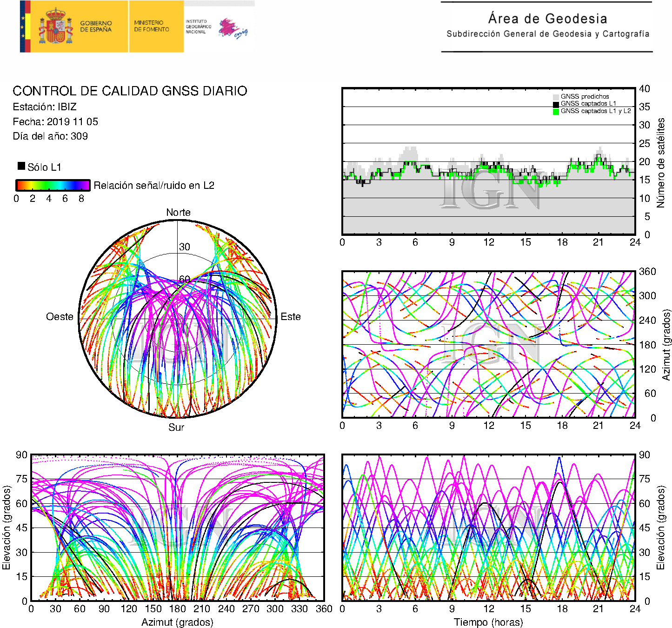Click the Gobierno de España text
672x628 pixels.
[96, 27]
